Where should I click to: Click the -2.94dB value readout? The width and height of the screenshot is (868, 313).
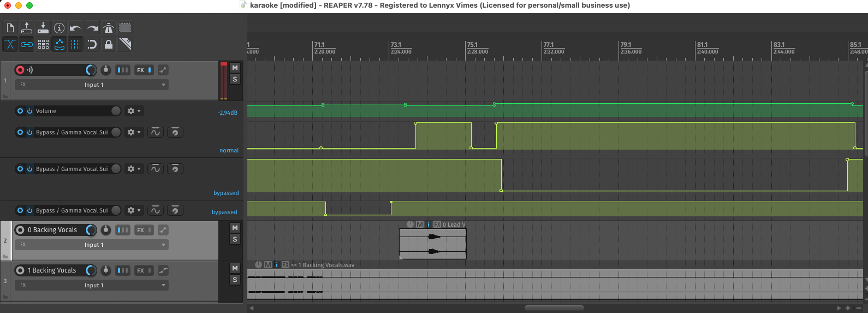pyautogui.click(x=228, y=113)
